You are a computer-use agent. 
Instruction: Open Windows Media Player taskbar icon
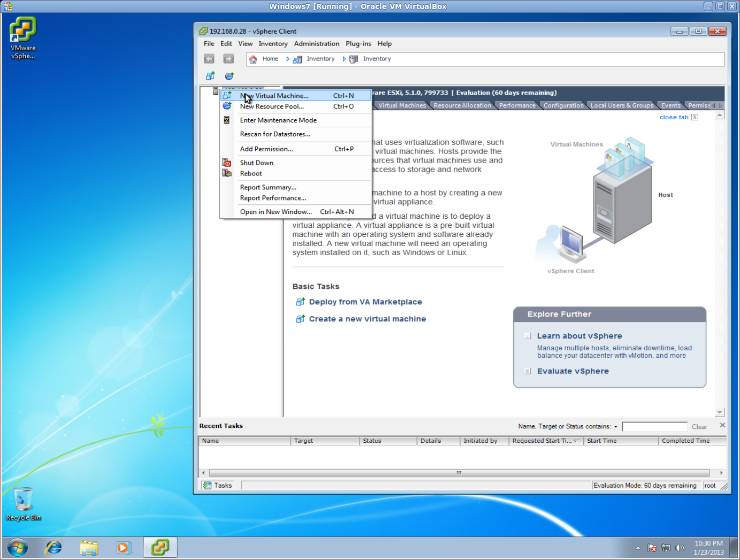pos(124,548)
